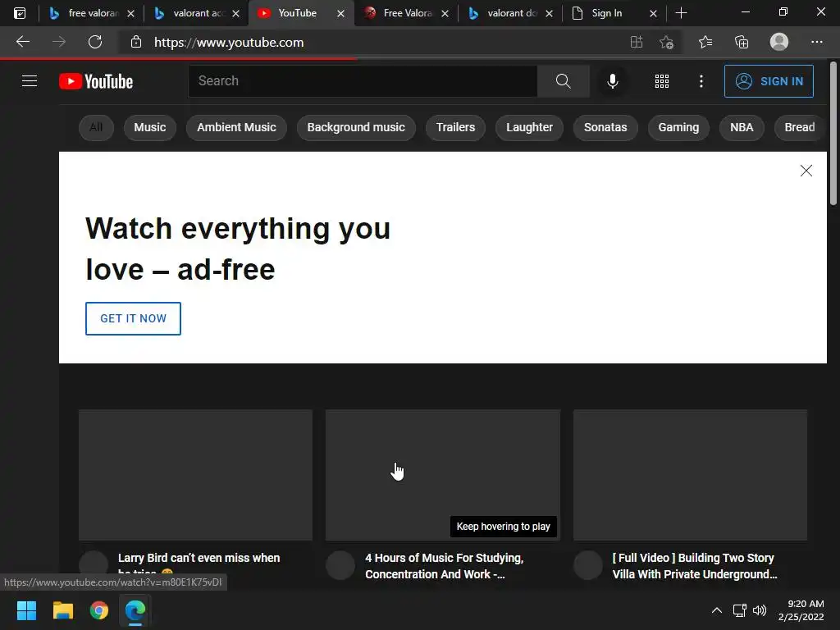Open YouTube apps grid icon
The height and width of the screenshot is (630, 840).
(x=662, y=81)
